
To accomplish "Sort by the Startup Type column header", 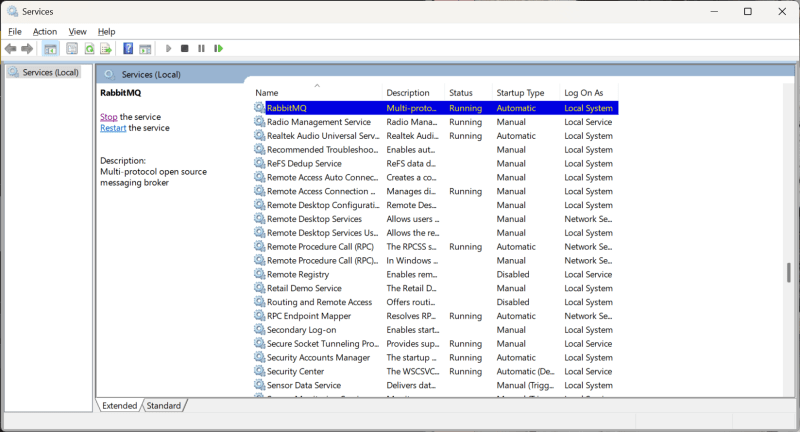I will tap(526, 92).
